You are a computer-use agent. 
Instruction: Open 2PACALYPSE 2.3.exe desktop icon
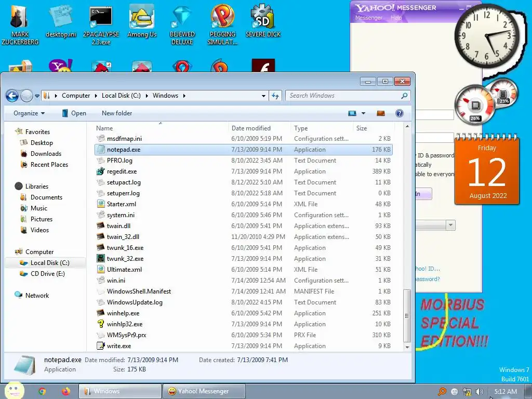[x=101, y=25]
